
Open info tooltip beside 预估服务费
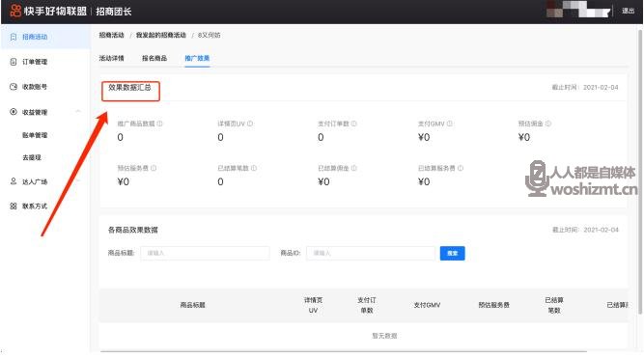tap(154, 168)
